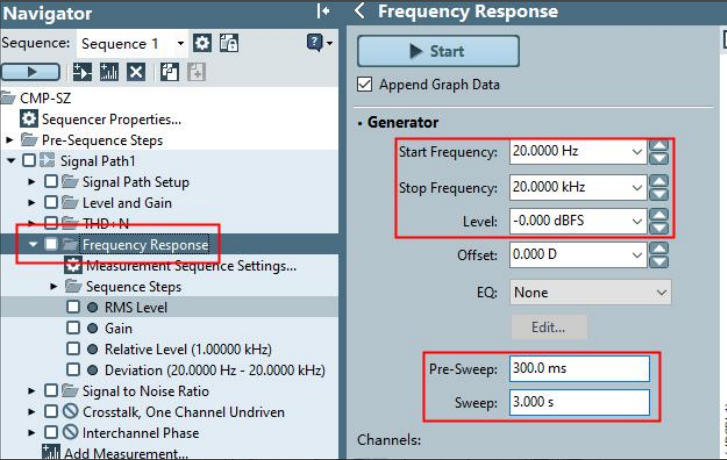Click the delete X toolbar icon
The image size is (727, 460).
click(136, 72)
